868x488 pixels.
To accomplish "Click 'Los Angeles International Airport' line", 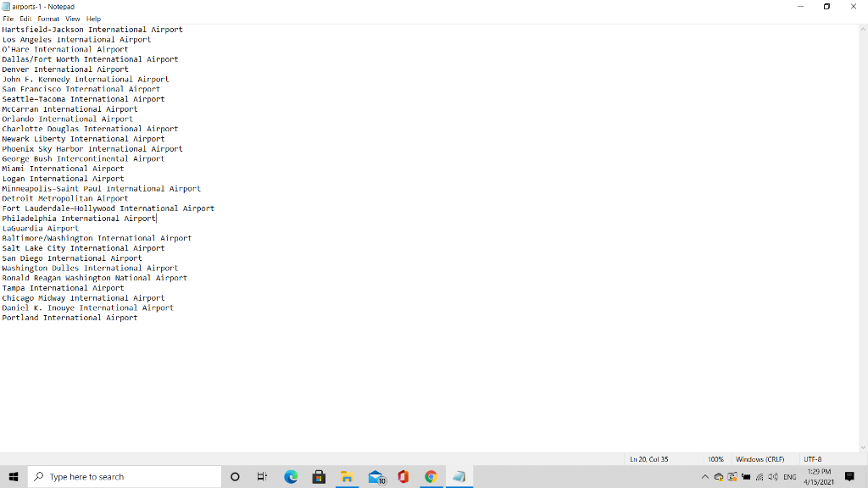I will pos(76,40).
